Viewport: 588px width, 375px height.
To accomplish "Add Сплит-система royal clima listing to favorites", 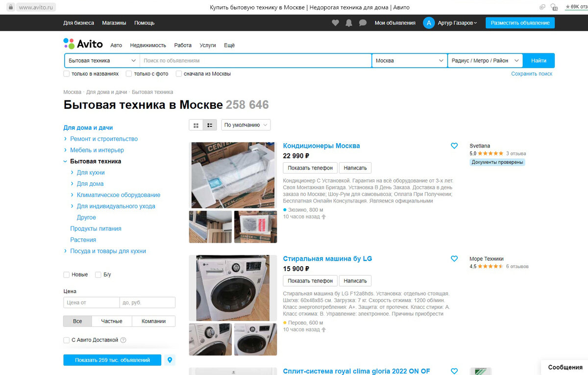I will pyautogui.click(x=454, y=371).
